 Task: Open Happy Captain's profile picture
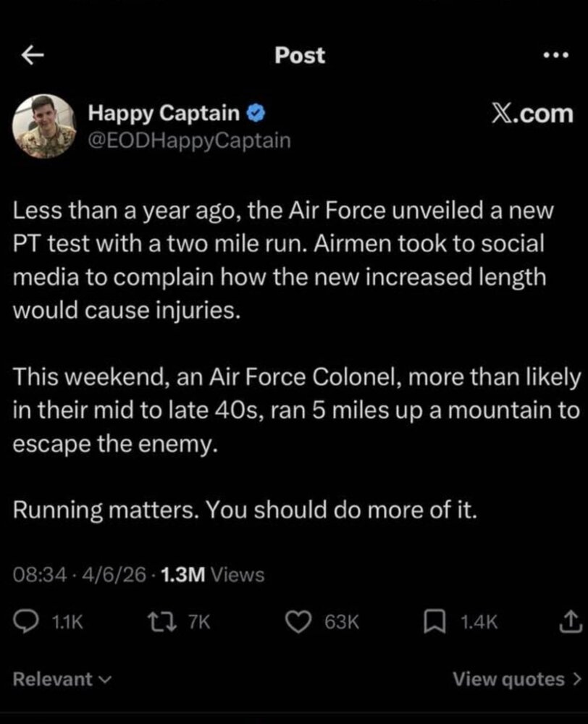pyautogui.click(x=45, y=127)
